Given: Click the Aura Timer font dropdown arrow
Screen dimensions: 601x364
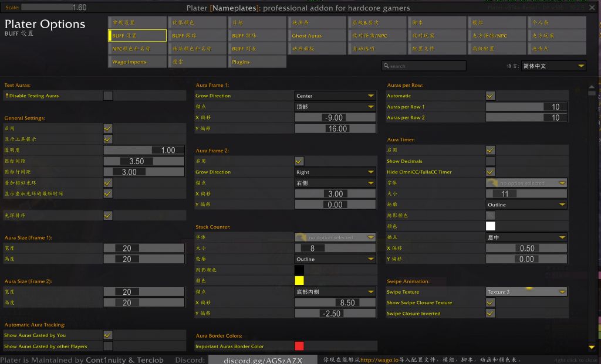Looking at the screenshot, I should (x=562, y=183).
